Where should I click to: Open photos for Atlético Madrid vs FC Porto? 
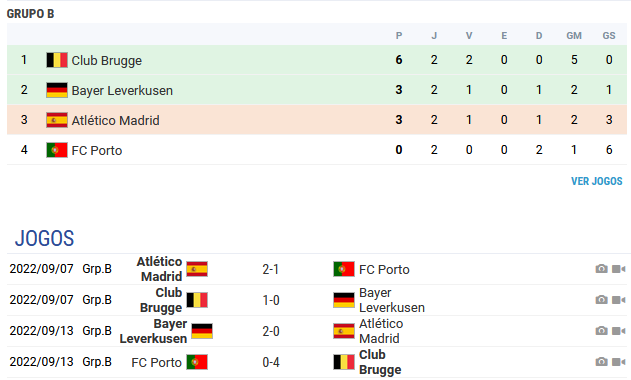click(601, 269)
